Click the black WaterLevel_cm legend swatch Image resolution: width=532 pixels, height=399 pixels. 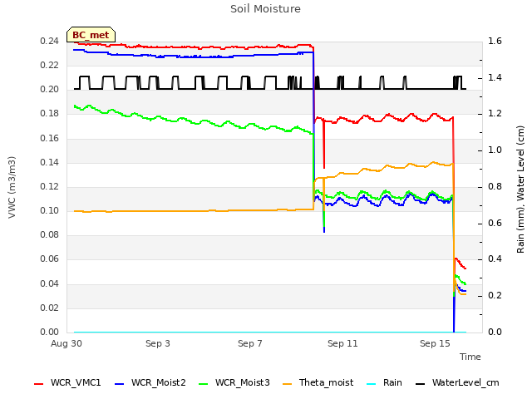click(420, 384)
